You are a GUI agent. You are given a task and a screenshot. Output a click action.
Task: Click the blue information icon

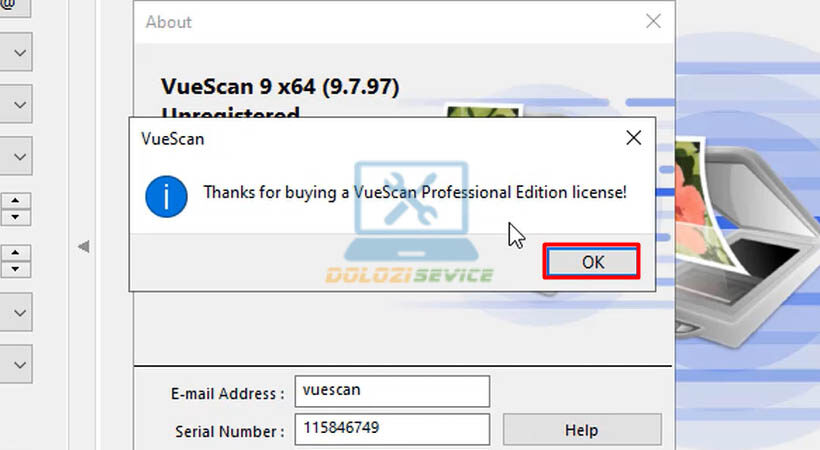(x=166, y=197)
